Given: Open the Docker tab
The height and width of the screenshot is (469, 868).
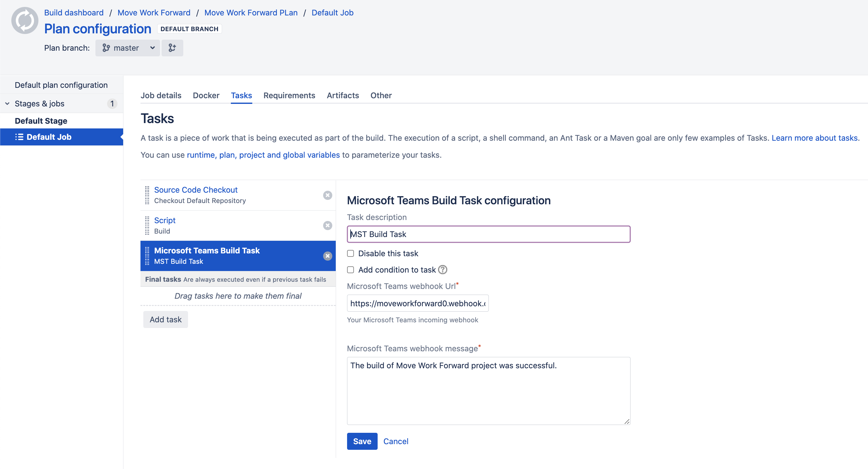Looking at the screenshot, I should click(x=206, y=95).
